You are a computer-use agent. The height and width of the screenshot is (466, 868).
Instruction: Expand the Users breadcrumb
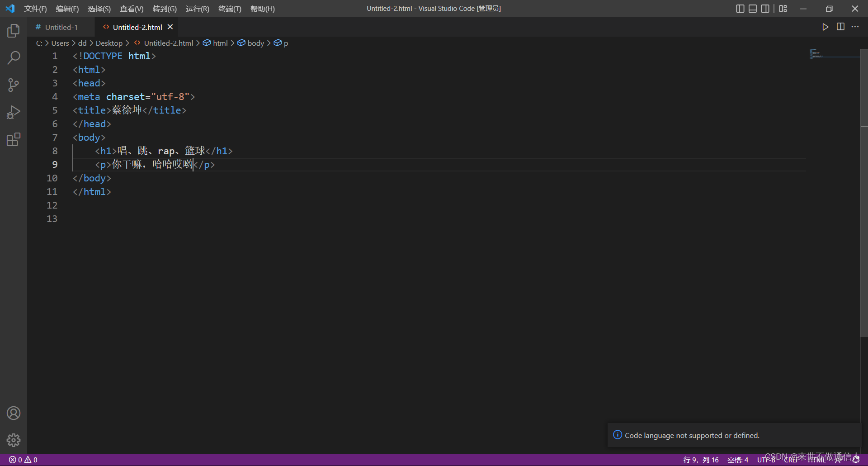[x=60, y=43]
